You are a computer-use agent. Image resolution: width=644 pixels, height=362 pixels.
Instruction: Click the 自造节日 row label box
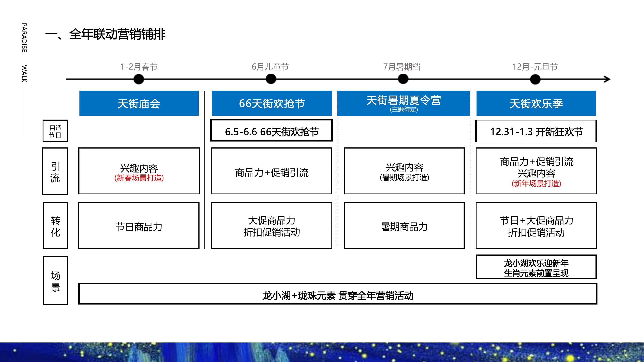click(x=55, y=131)
